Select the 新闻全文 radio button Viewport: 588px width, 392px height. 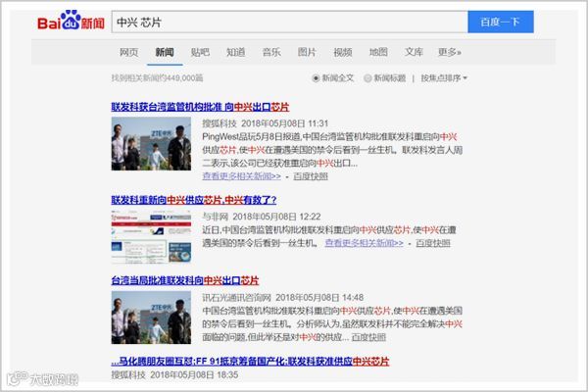(316, 78)
